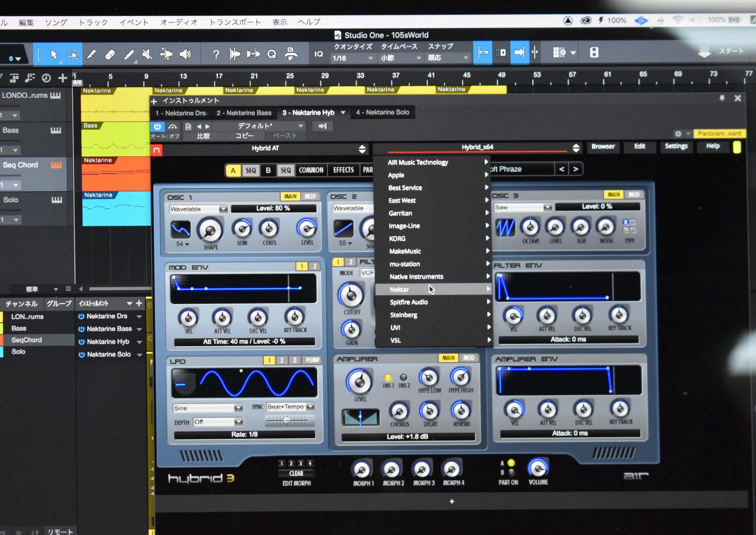Toggle LFO PUMP button

[x=312, y=360]
